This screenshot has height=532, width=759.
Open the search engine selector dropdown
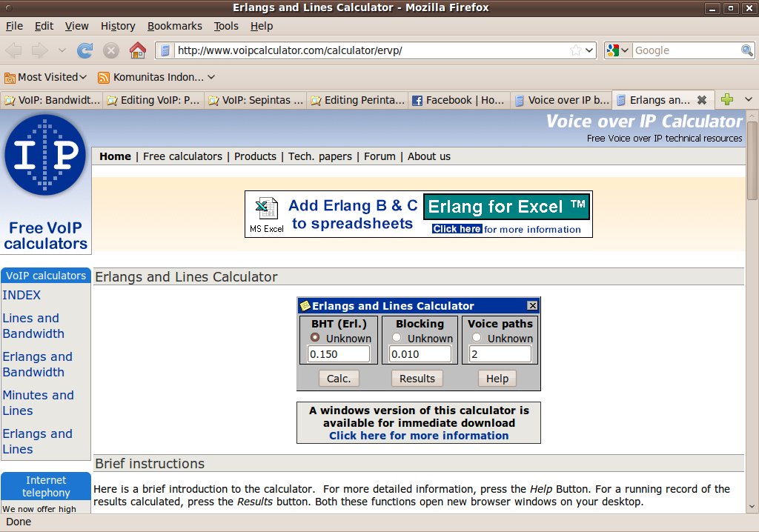click(617, 50)
